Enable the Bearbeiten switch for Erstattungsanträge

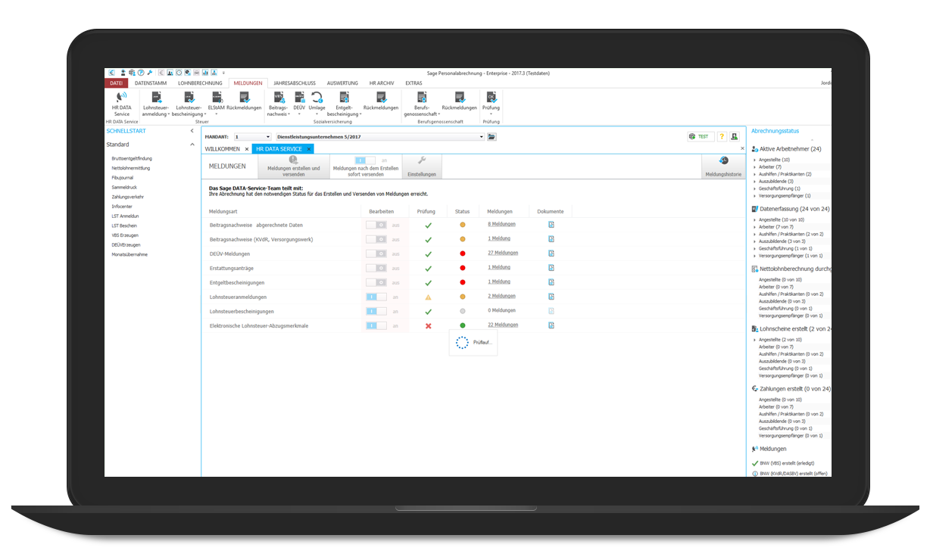click(376, 267)
